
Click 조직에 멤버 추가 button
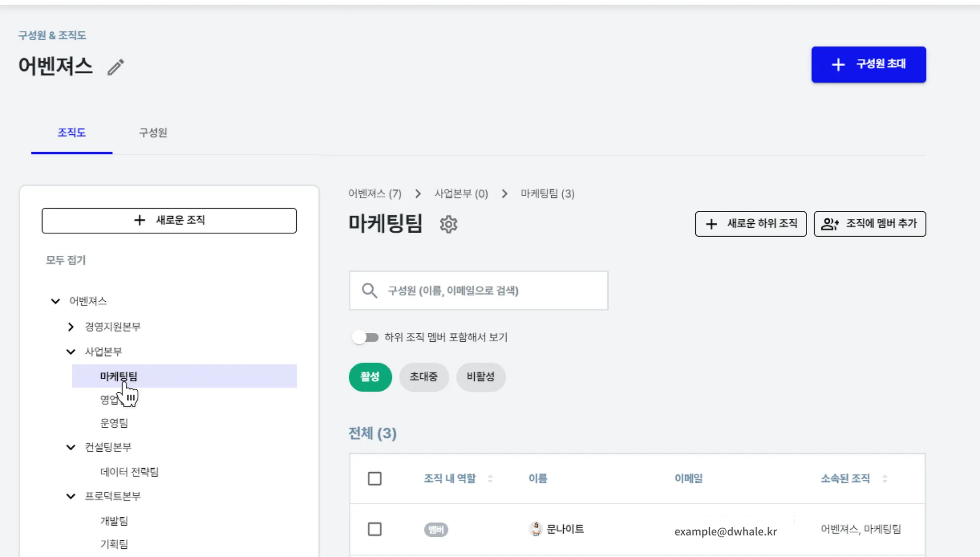869,224
